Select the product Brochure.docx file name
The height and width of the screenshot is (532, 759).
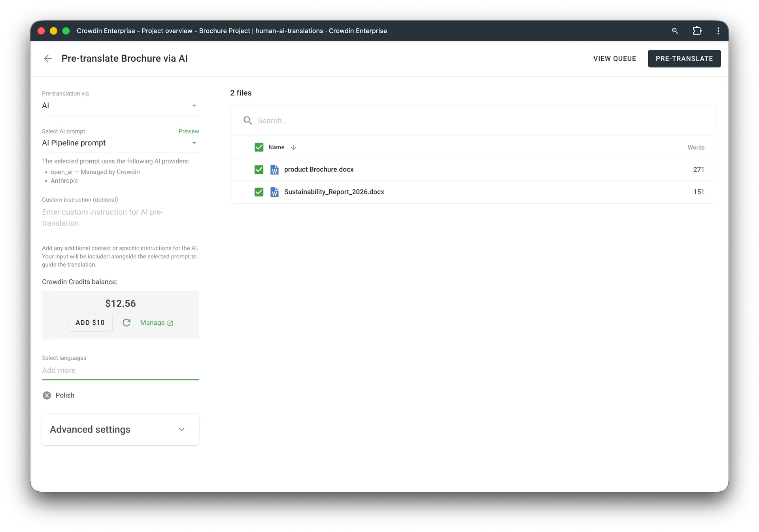(x=319, y=169)
